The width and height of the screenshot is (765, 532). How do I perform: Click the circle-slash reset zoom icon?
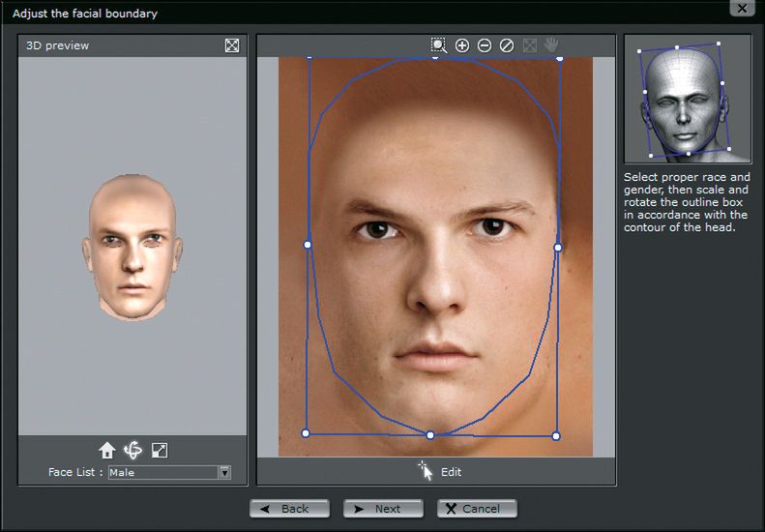tap(506, 45)
